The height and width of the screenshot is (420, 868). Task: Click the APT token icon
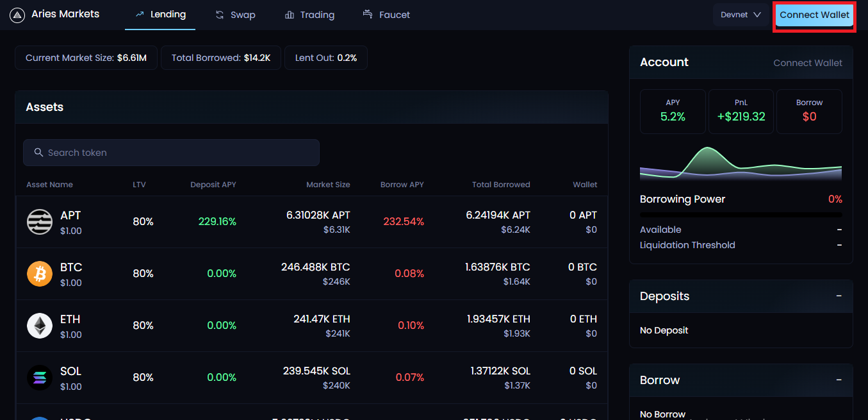[x=40, y=222]
